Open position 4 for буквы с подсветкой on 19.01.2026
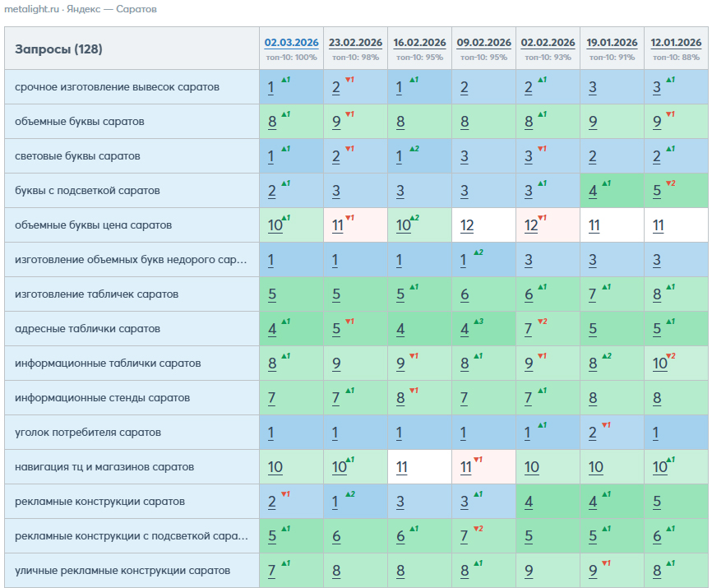The height and width of the screenshot is (588, 712). 593,191
